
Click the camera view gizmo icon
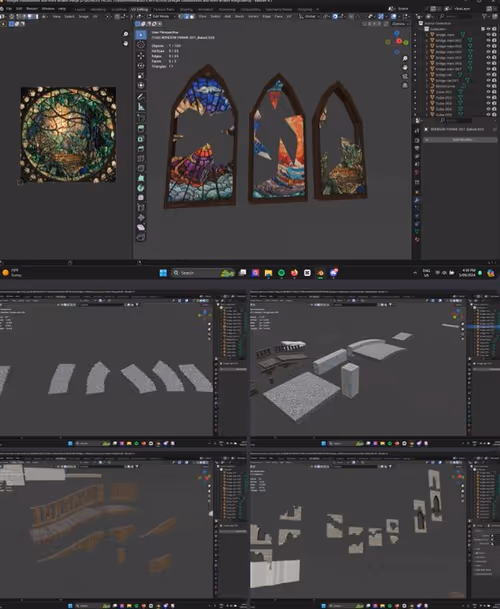[x=405, y=76]
